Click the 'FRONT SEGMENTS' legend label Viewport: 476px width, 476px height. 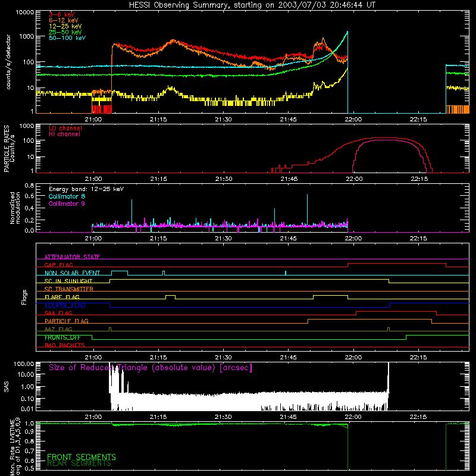coord(82,457)
